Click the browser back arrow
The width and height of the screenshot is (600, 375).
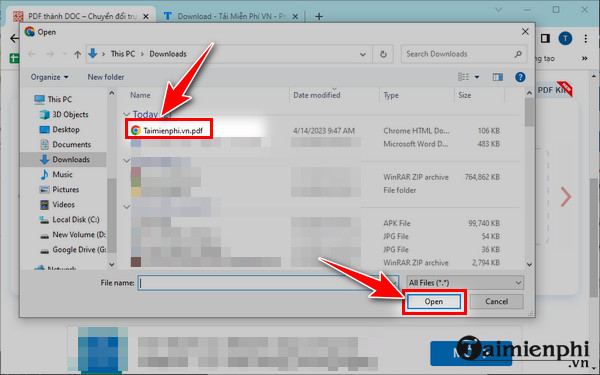(x=14, y=38)
